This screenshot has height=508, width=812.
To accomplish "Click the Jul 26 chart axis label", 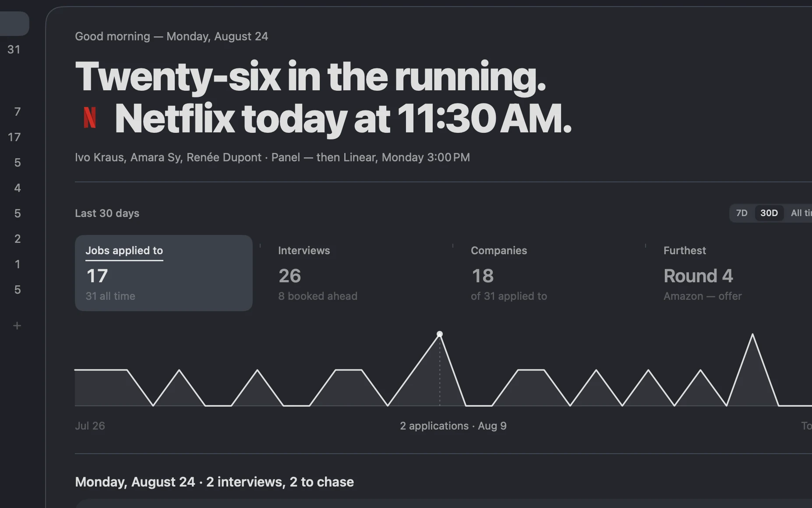I will 90,426.
